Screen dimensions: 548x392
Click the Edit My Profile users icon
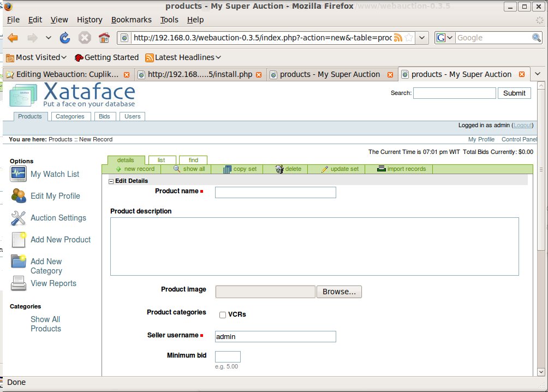[19, 196]
